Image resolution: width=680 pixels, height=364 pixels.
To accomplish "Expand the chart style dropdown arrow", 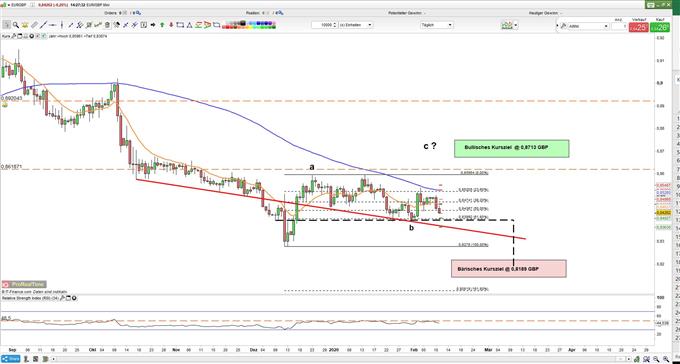I will click(516, 25).
